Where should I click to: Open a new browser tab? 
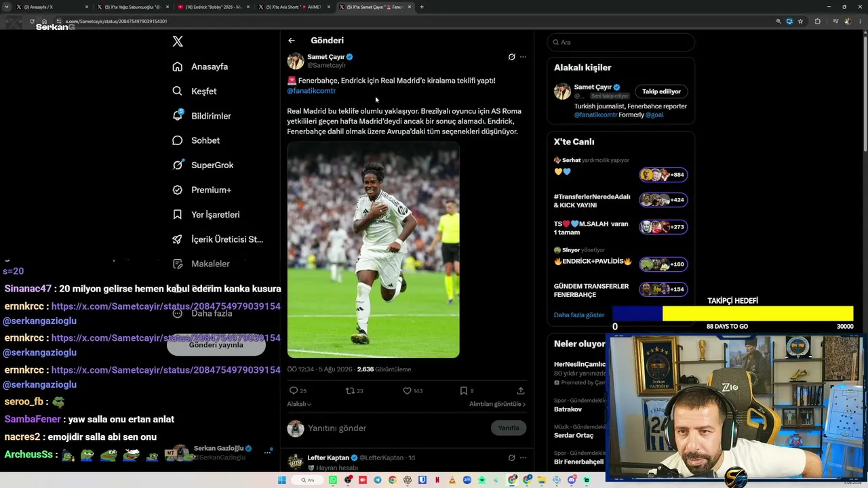[x=422, y=7]
